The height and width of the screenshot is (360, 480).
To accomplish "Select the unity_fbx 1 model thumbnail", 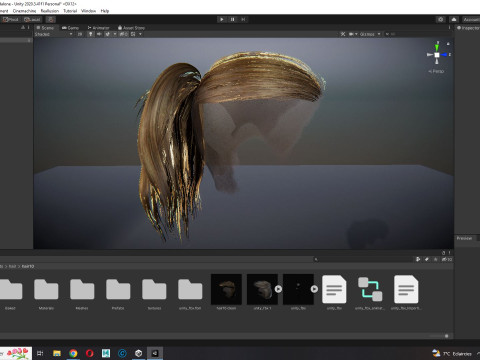I will click(262, 289).
